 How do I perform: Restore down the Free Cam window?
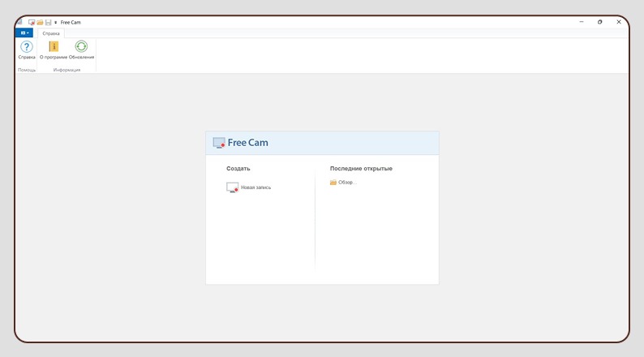click(600, 22)
